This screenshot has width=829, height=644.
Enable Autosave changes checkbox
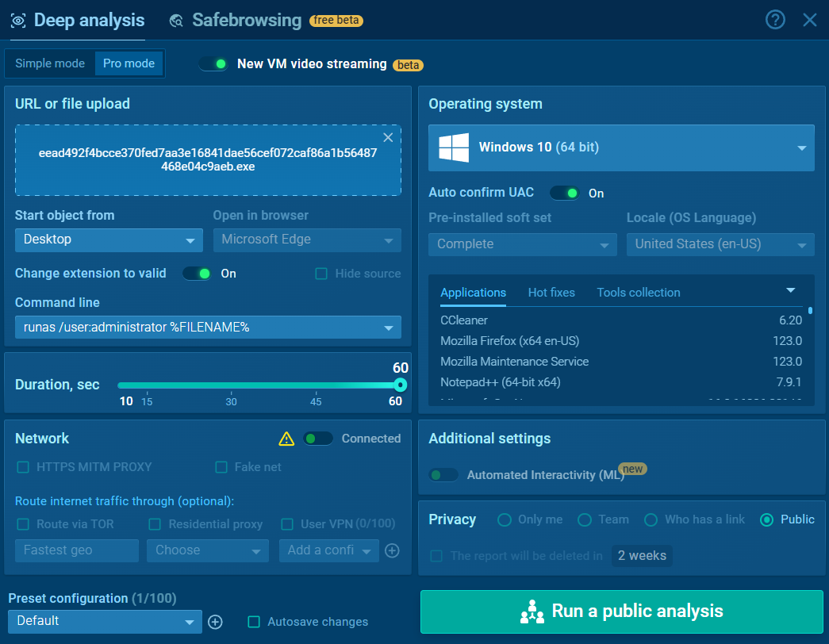254,622
